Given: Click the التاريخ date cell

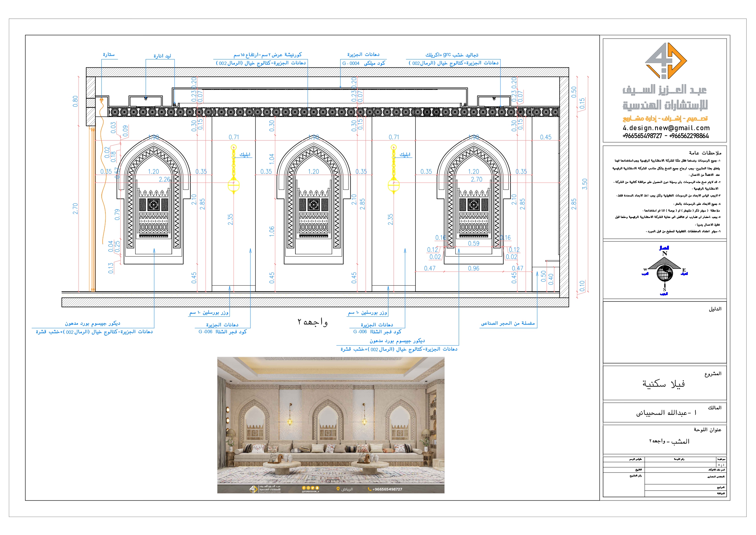Looking at the screenshot, I should point(624,470).
